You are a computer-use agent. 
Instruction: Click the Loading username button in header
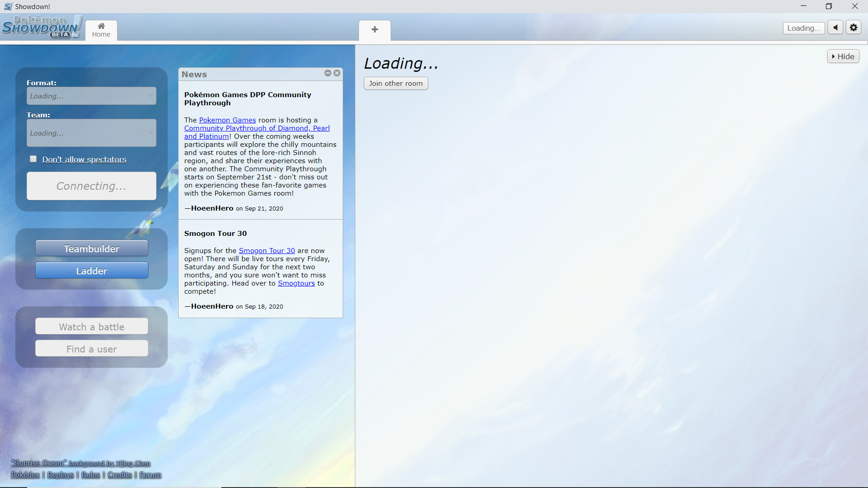tap(804, 28)
